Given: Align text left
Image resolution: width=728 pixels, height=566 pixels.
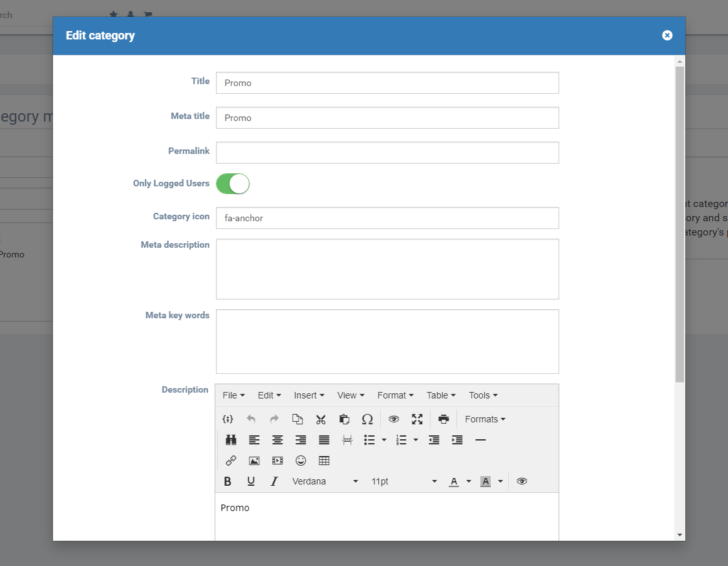Looking at the screenshot, I should 254,440.
